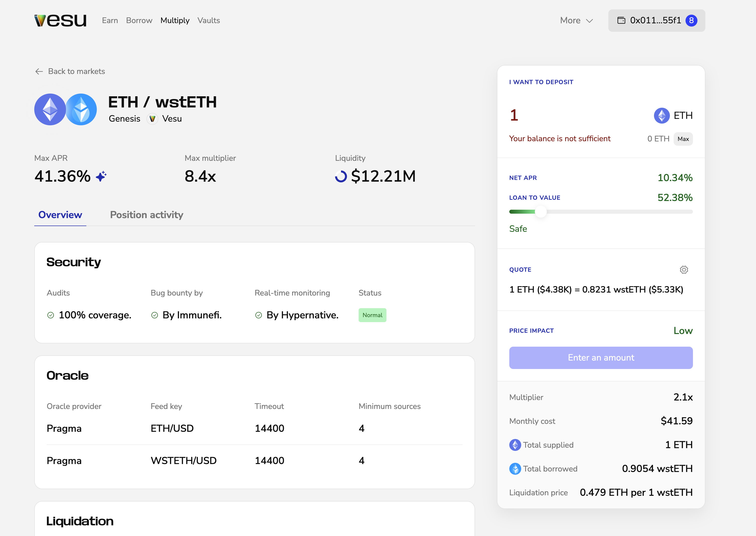This screenshot has height=536, width=756.
Task: Click the audits coverage checkmark icon
Action: [51, 315]
